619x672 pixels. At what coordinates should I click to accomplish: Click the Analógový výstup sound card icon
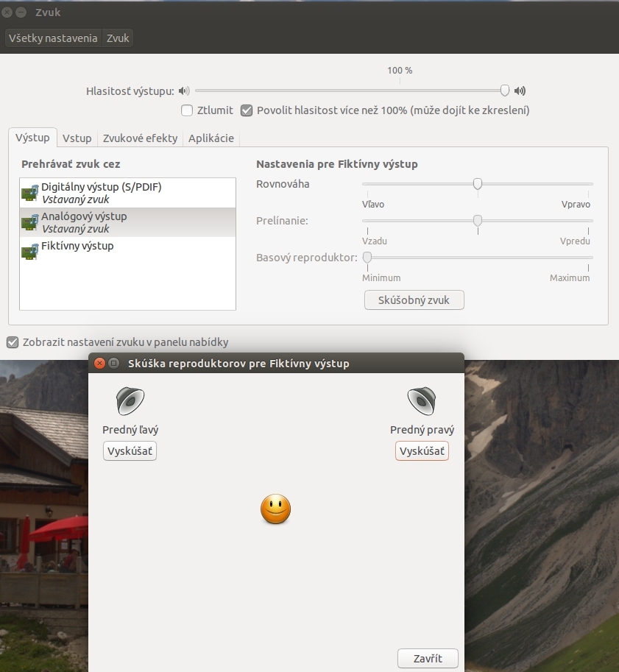30,222
